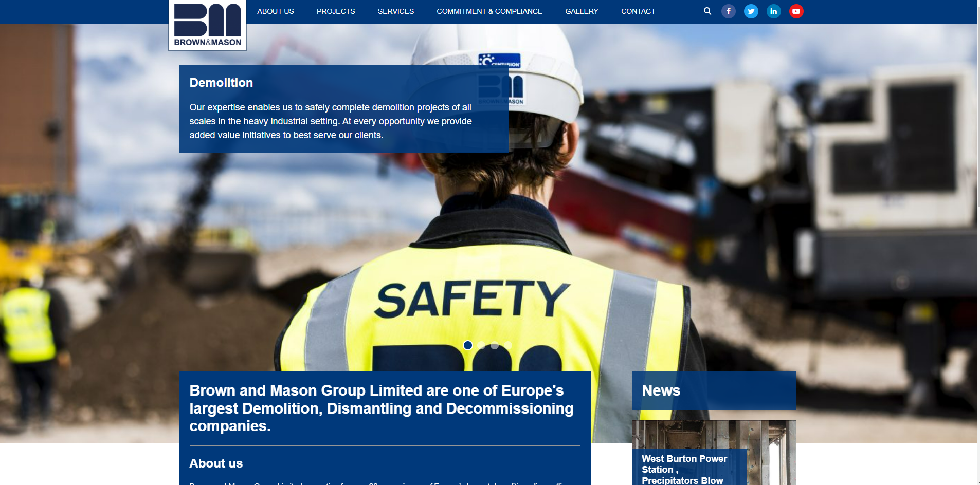Click the News section heading

[x=661, y=390]
